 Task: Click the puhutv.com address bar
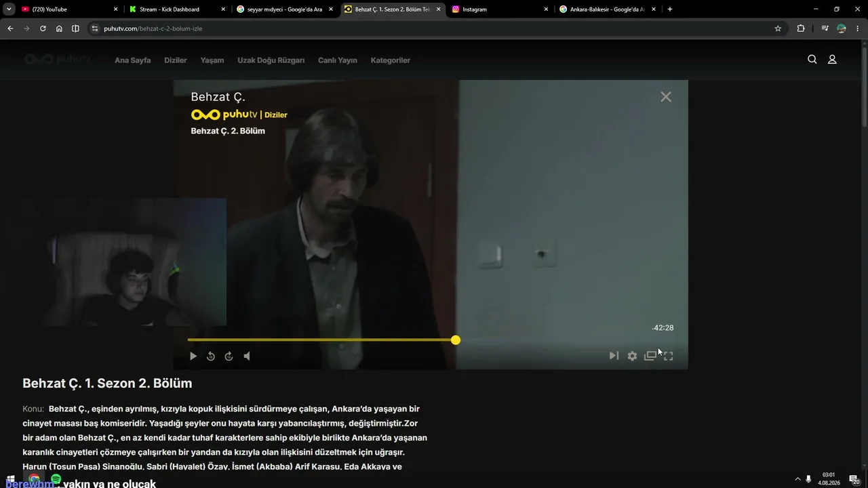click(x=434, y=28)
